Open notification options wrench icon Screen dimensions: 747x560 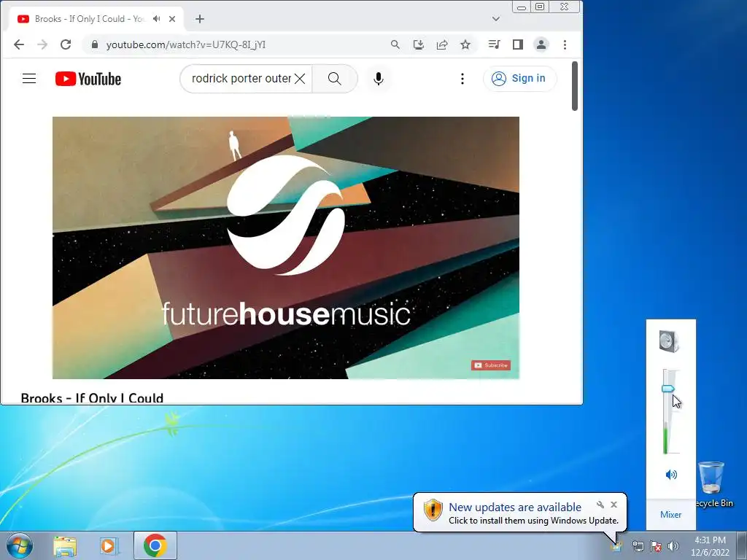click(600, 505)
